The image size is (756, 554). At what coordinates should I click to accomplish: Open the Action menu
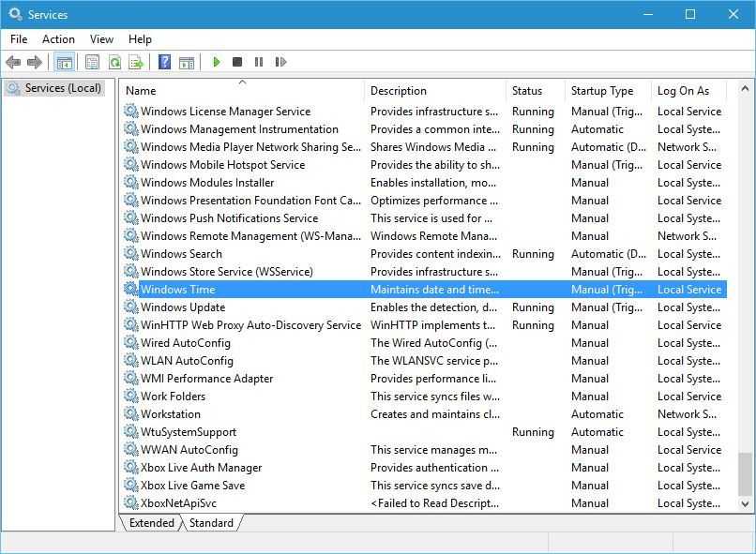tap(58, 39)
